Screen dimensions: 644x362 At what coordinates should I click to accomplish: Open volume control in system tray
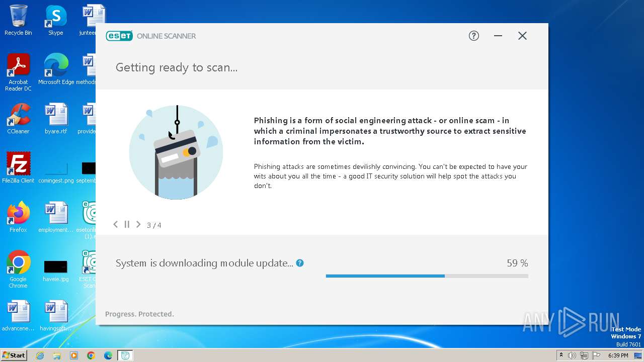tap(572, 355)
